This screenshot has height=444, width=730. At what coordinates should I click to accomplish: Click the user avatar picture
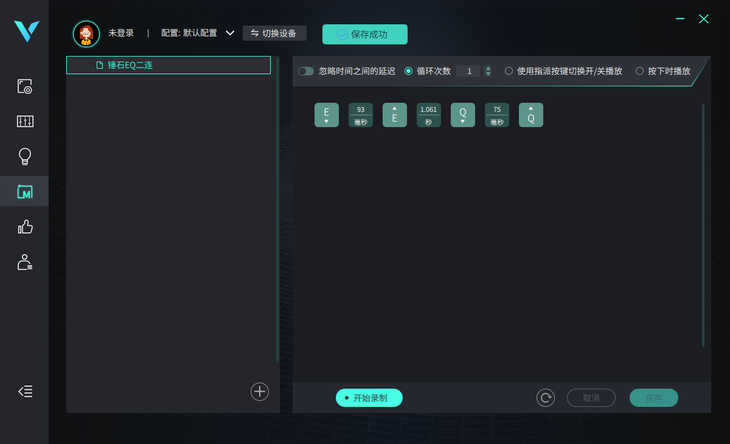tap(86, 34)
